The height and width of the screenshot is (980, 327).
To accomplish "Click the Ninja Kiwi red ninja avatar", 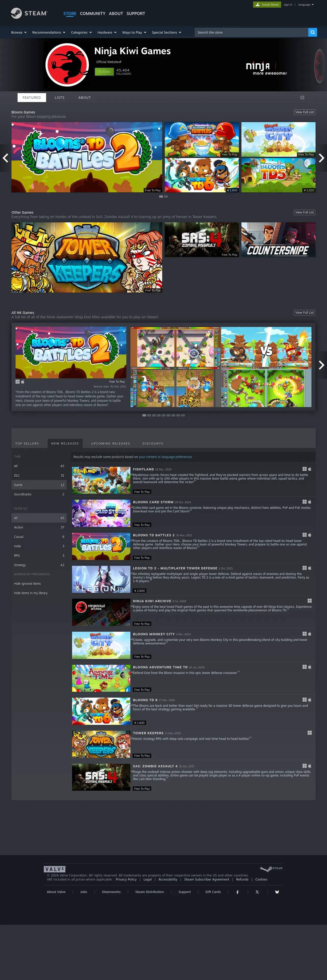I will coord(67,65).
